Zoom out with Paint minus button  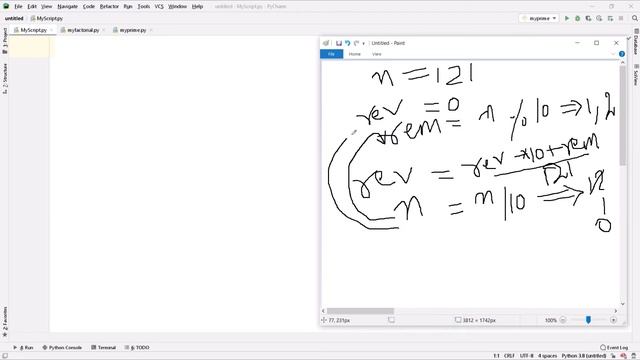[x=563, y=320]
